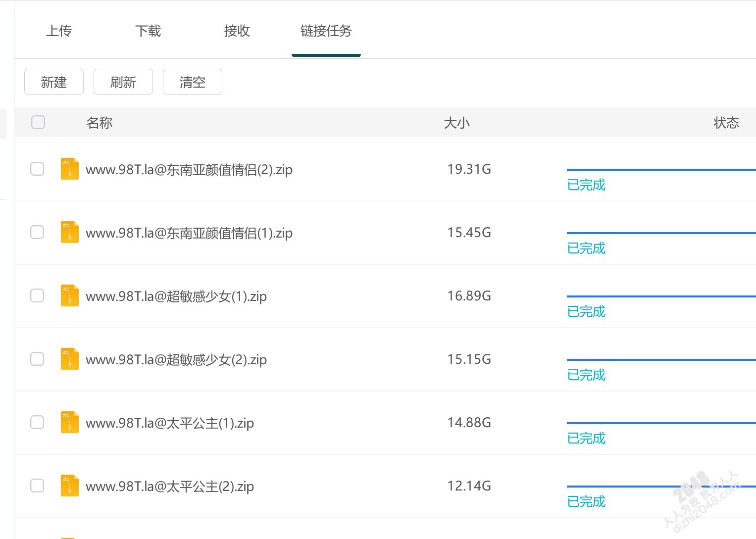Screen dimensions: 756x539
Task: Click the zip icon beside the 15.15G file
Action: click(69, 359)
